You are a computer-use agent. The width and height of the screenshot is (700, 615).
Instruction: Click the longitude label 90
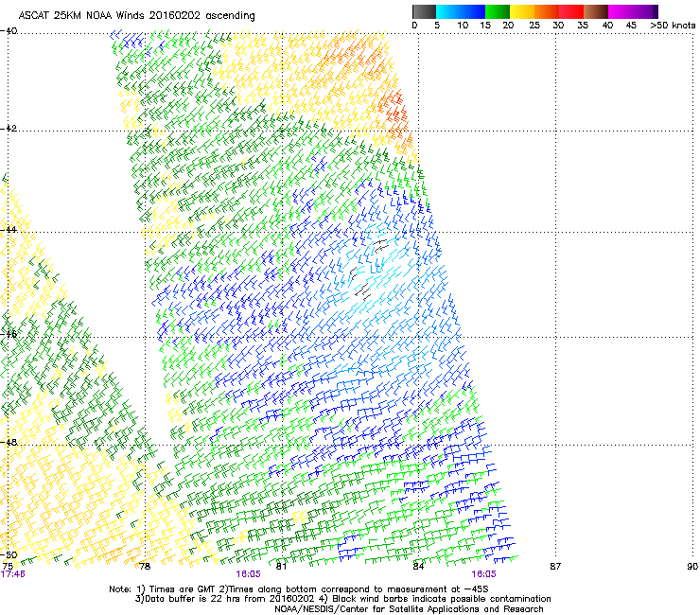(692, 567)
